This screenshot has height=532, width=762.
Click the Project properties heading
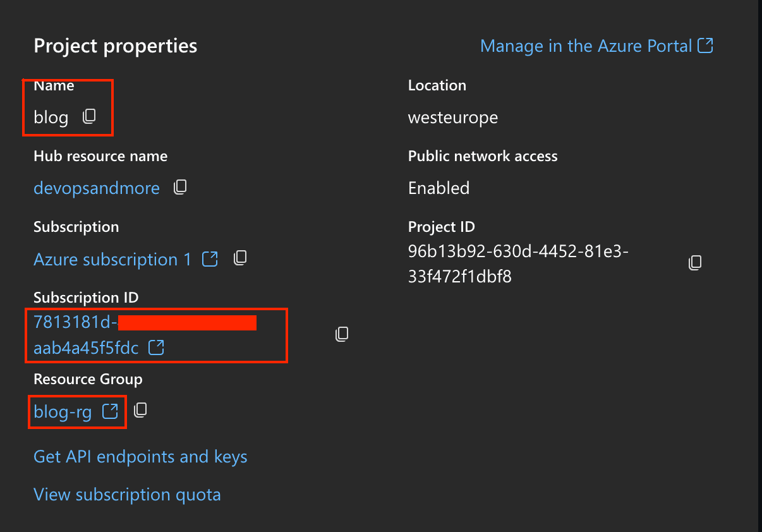115,45
